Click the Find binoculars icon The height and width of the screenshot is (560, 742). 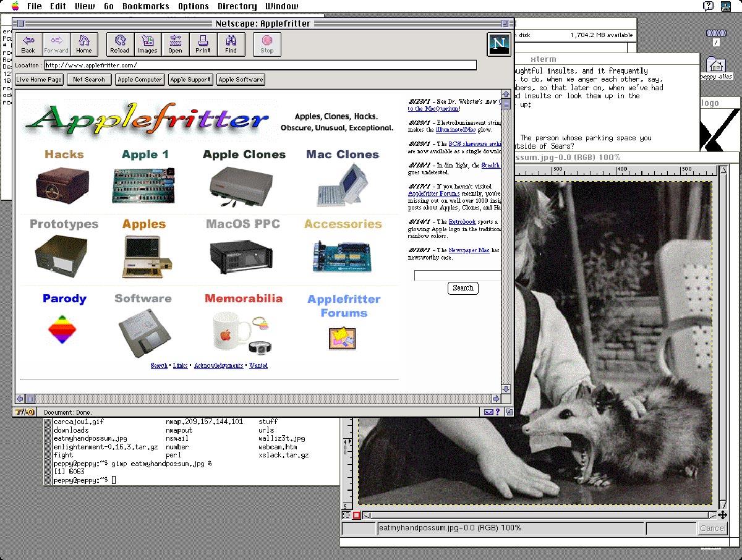pyautogui.click(x=231, y=45)
